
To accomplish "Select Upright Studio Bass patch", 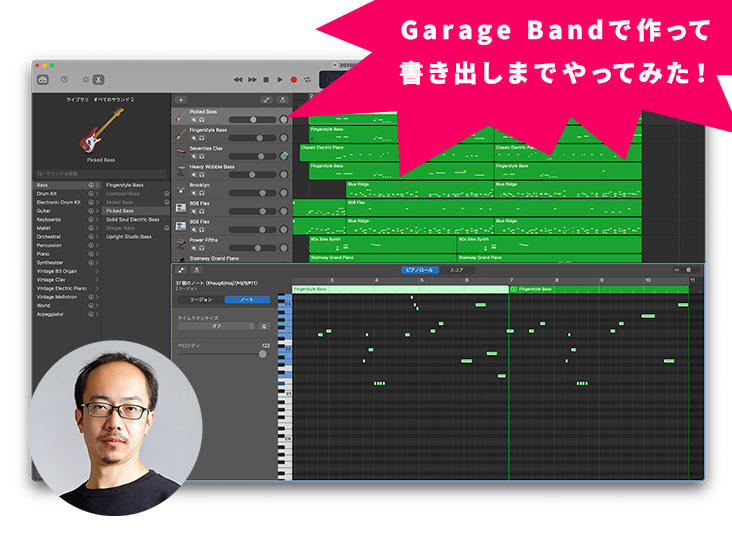I will 129,237.
